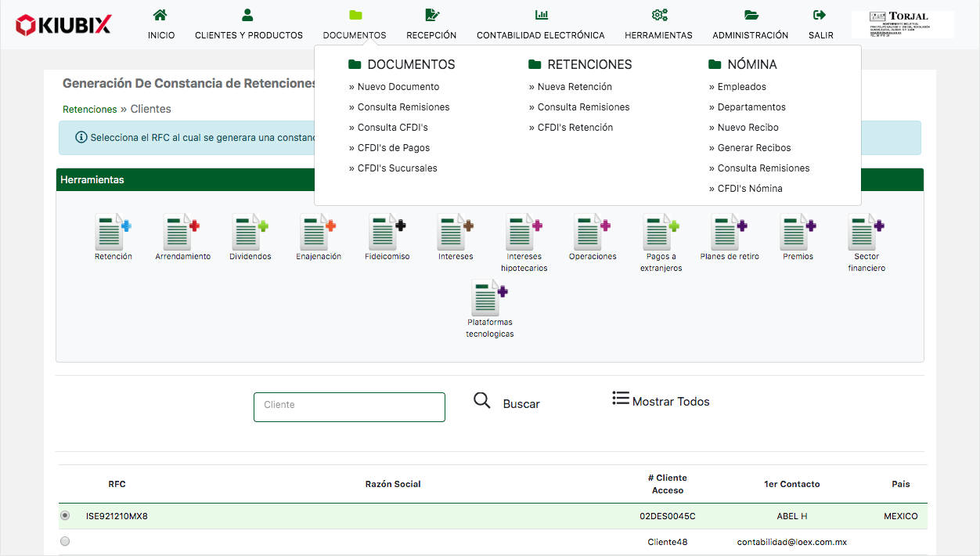This screenshot has height=556, width=980.
Task: Open the Intereses hipotecarios tool
Action: pyautogui.click(x=524, y=233)
